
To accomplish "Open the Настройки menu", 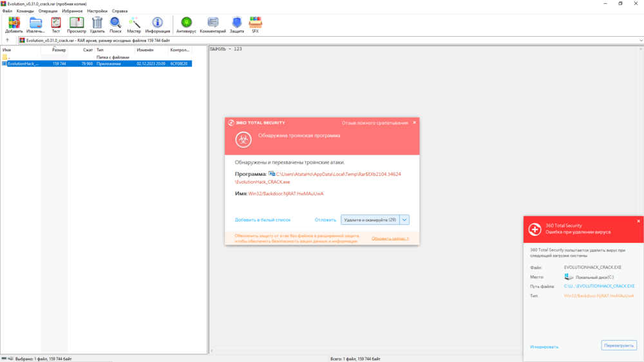I will [x=97, y=11].
